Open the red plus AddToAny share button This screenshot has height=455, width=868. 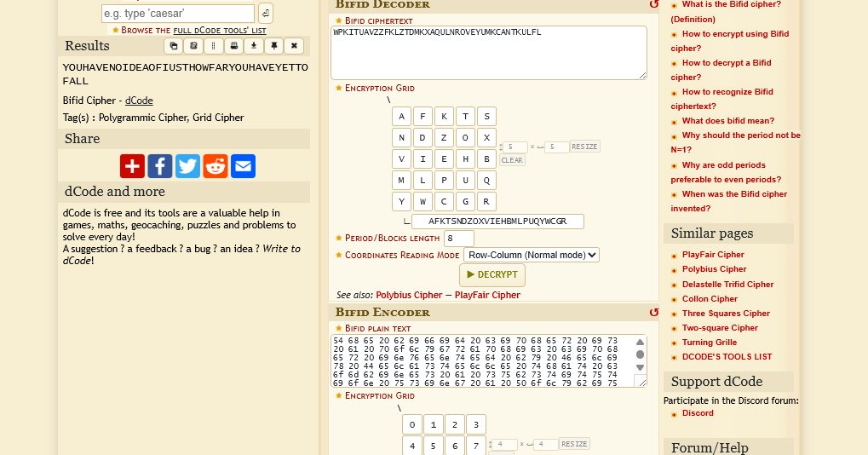[x=132, y=166]
